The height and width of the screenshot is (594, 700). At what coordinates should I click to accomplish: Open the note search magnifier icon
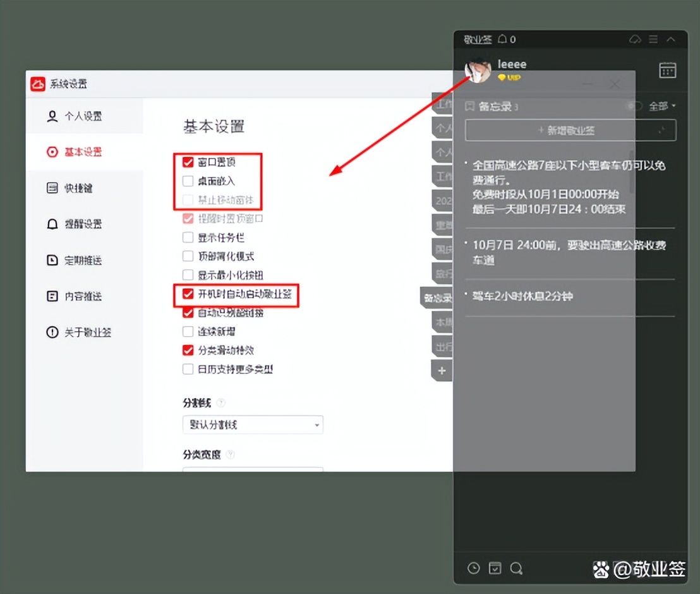click(517, 568)
